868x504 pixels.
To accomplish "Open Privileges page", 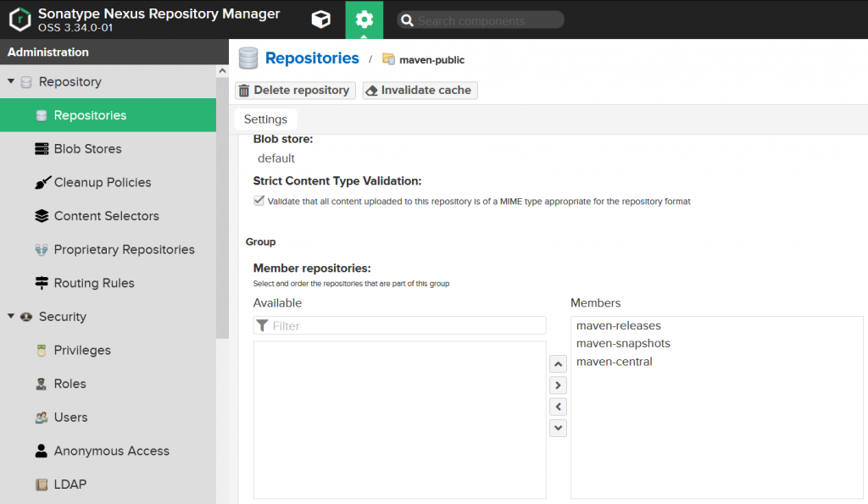I will pyautogui.click(x=108, y=350).
